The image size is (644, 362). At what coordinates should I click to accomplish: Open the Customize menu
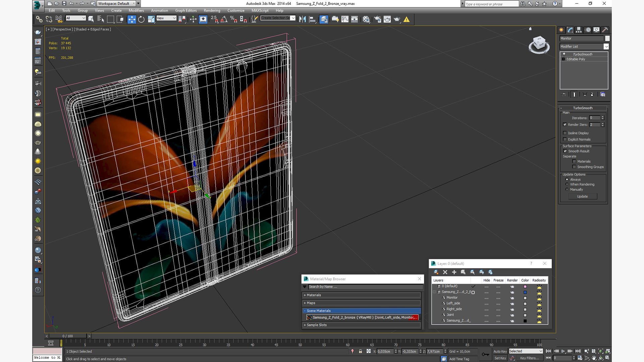tap(236, 10)
